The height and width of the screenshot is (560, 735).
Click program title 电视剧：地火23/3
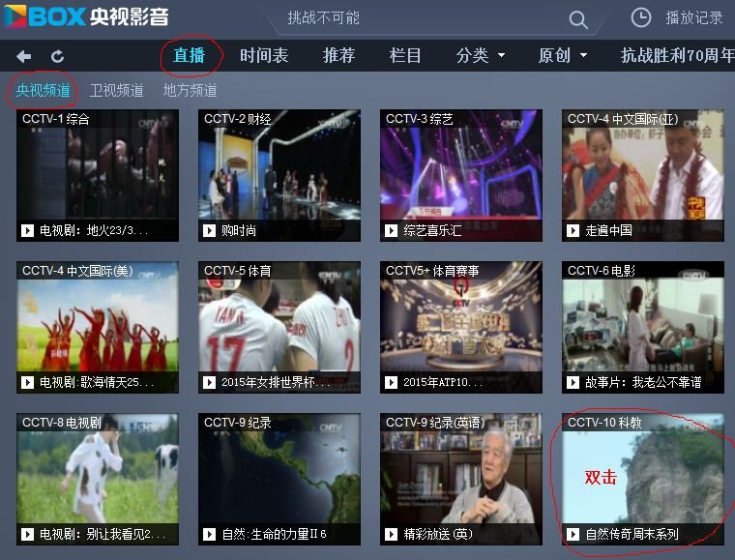pyautogui.click(x=94, y=230)
